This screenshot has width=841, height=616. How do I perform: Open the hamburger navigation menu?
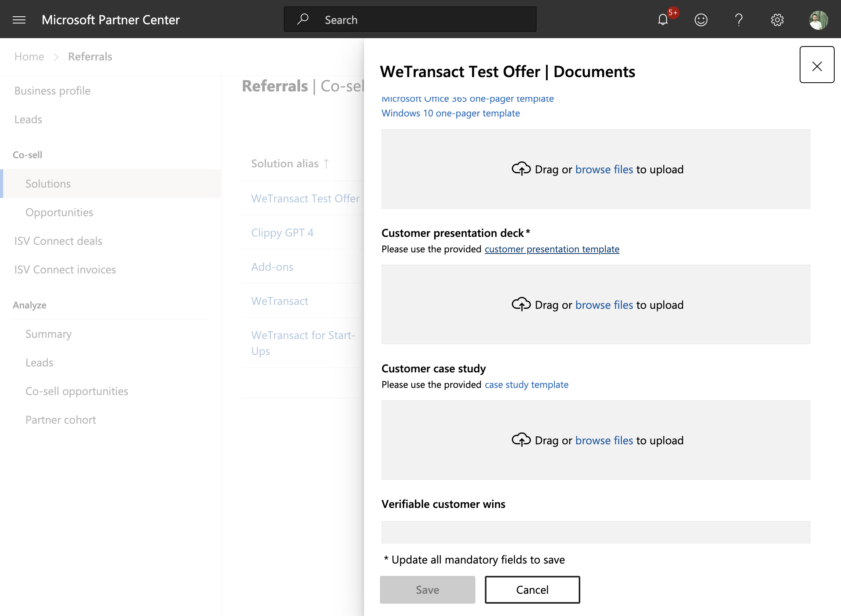[x=19, y=20]
